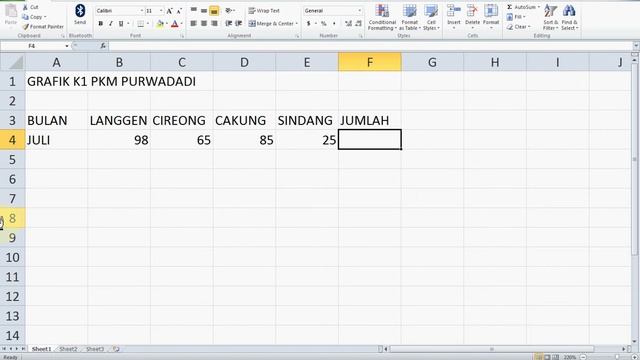Click Merge & Center button
This screenshot has height=360, width=640.
point(271,24)
